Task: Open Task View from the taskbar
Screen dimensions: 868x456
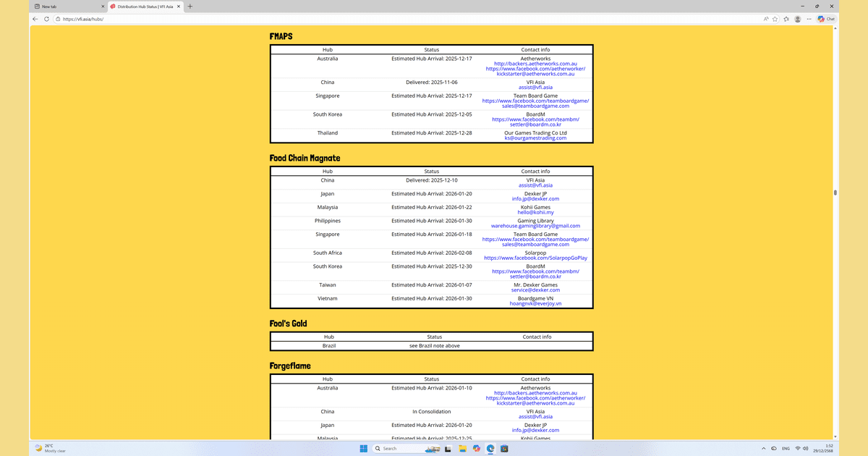Action: tap(450, 449)
